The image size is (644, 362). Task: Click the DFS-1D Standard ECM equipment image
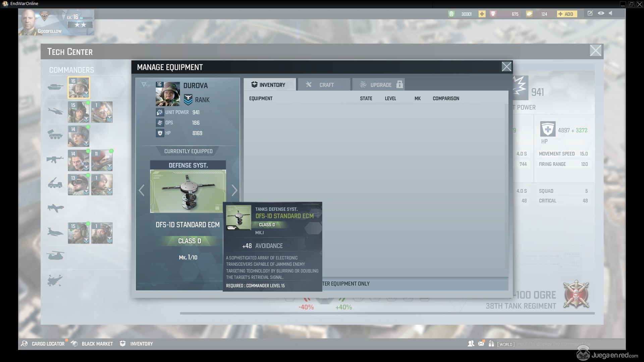[188, 191]
